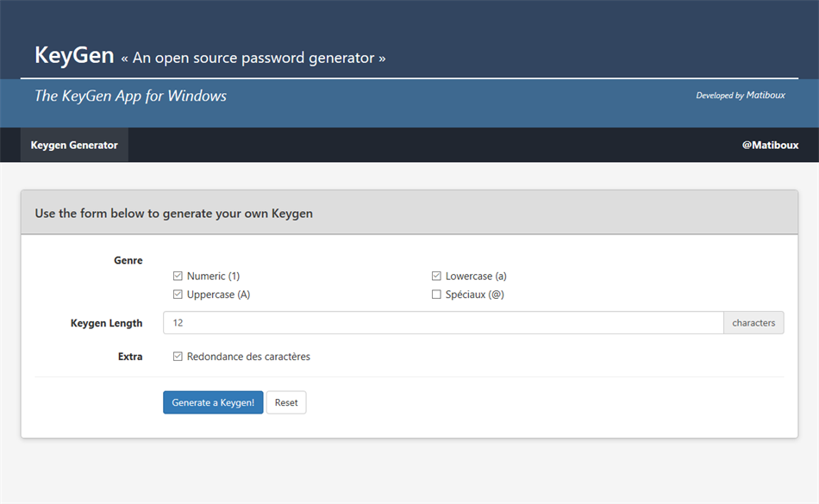Click the characters unit label
Screen dimensions: 819x504
[753, 322]
